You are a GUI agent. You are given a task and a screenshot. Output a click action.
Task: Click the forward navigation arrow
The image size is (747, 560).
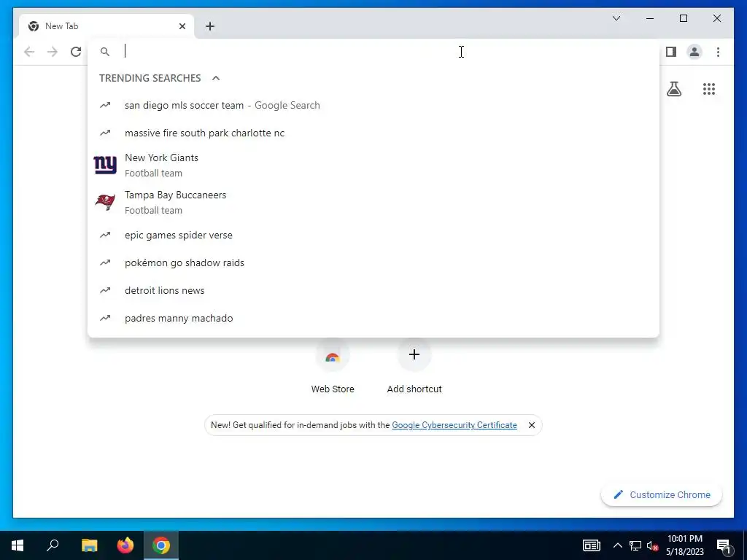[x=53, y=52]
